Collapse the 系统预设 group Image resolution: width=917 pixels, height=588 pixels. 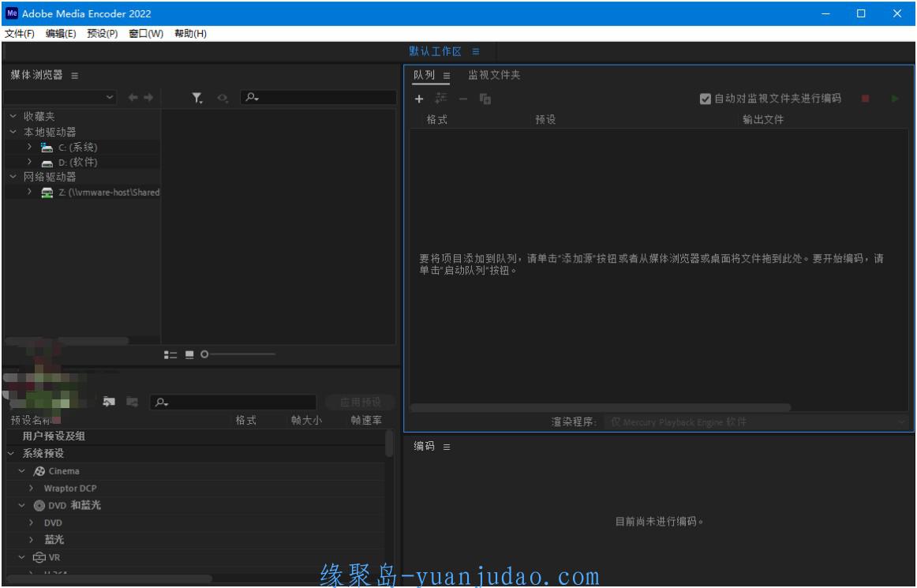tap(11, 454)
